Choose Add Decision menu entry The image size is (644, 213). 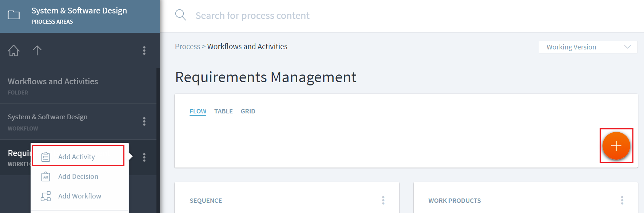pos(78,177)
